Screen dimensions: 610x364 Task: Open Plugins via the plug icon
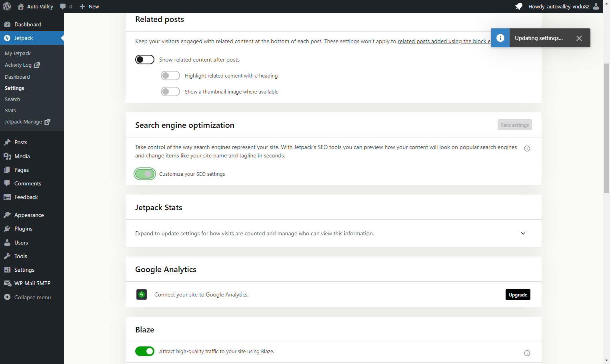tap(7, 229)
